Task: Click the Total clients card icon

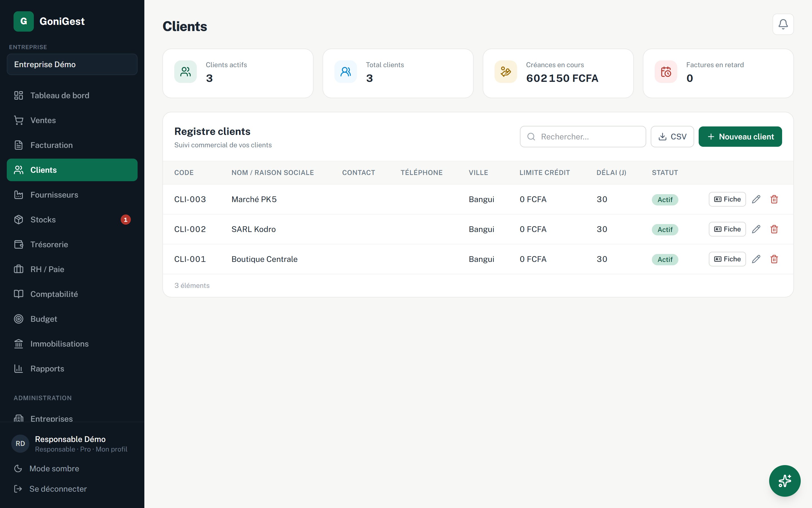Action: pyautogui.click(x=346, y=72)
